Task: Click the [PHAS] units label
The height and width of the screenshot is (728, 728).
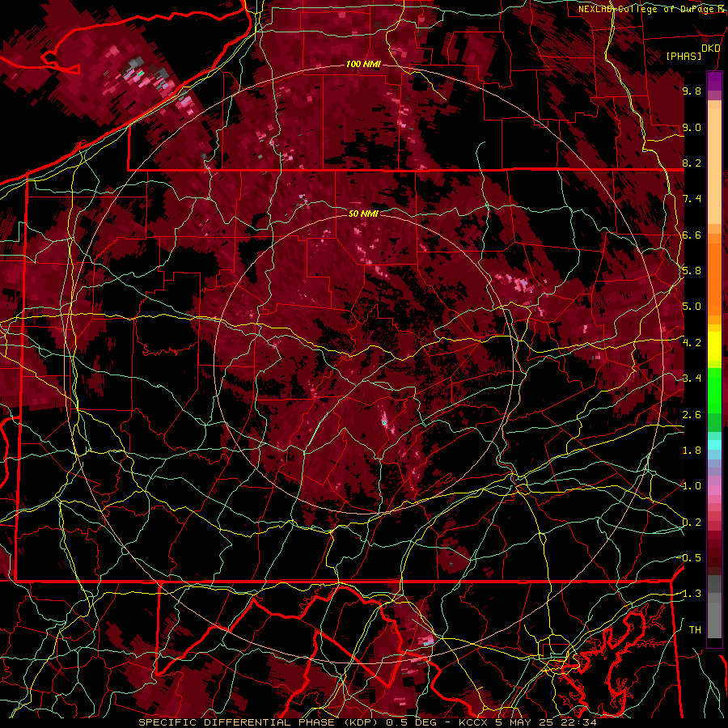Action: click(684, 57)
